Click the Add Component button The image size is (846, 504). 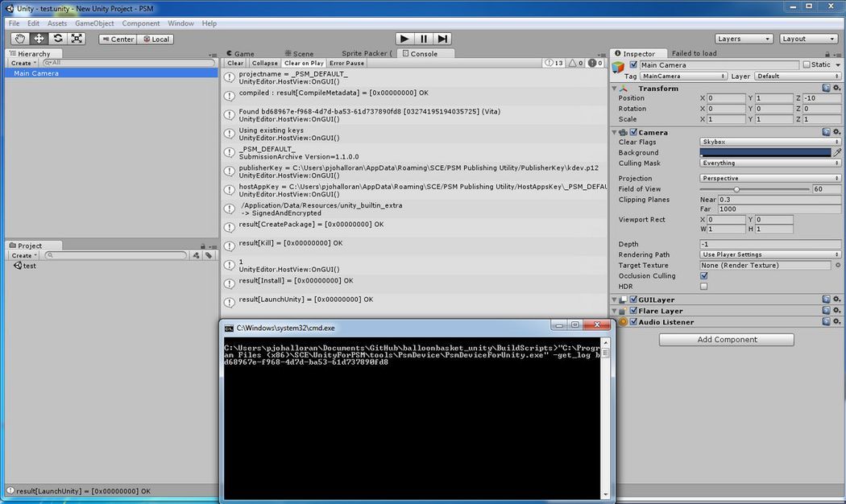(x=726, y=339)
